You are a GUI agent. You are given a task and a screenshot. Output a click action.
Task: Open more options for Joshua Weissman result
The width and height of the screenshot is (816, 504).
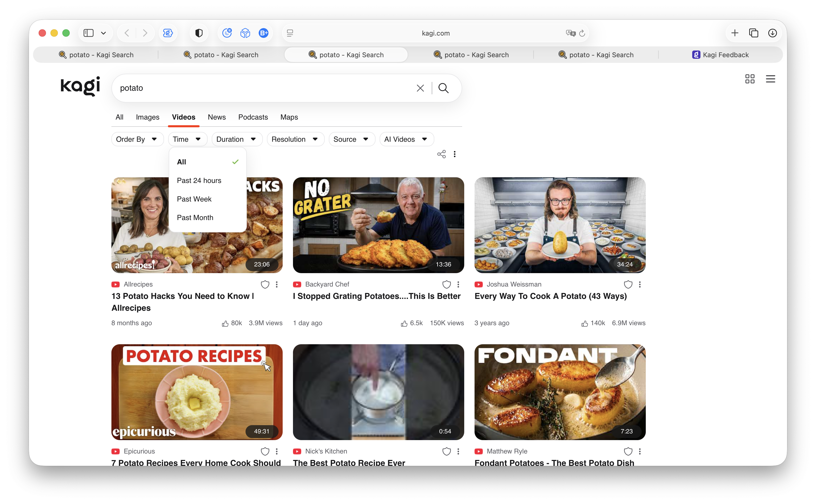(x=640, y=284)
